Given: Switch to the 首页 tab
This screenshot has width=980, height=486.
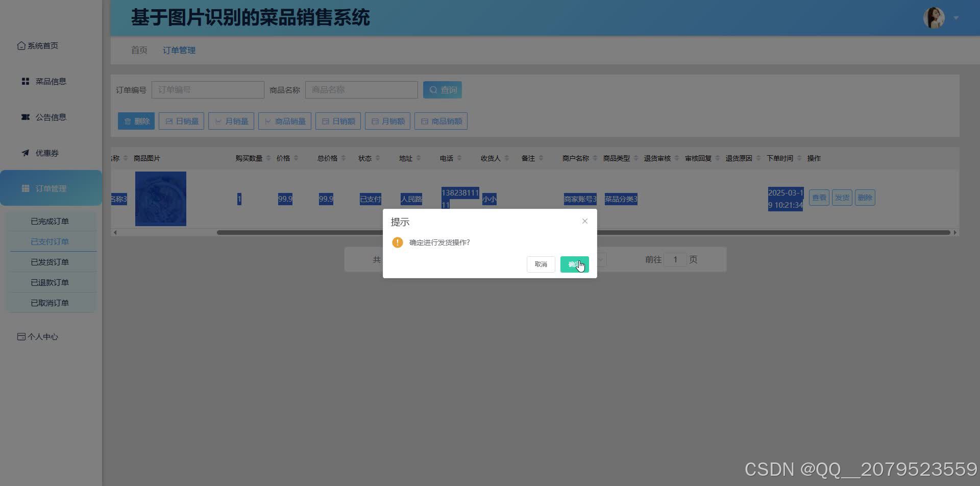Looking at the screenshot, I should tap(139, 50).
